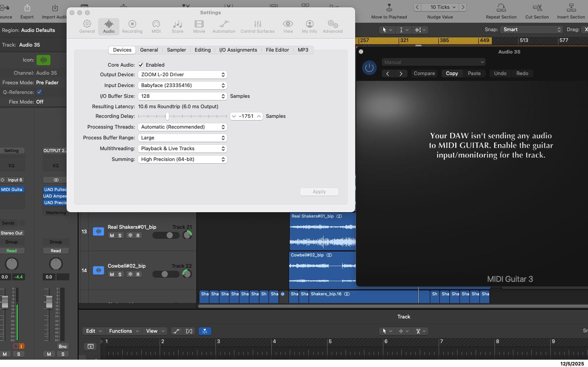Switch to the I/O Assignments tab
Image resolution: width=588 pixels, height=367 pixels.
(x=238, y=50)
